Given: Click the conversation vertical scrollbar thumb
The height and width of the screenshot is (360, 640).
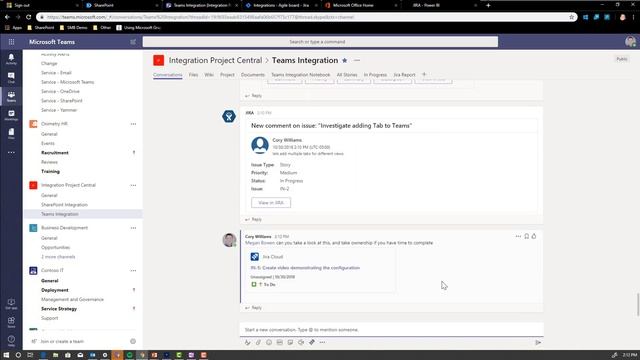Looking at the screenshot, I should (x=638, y=304).
